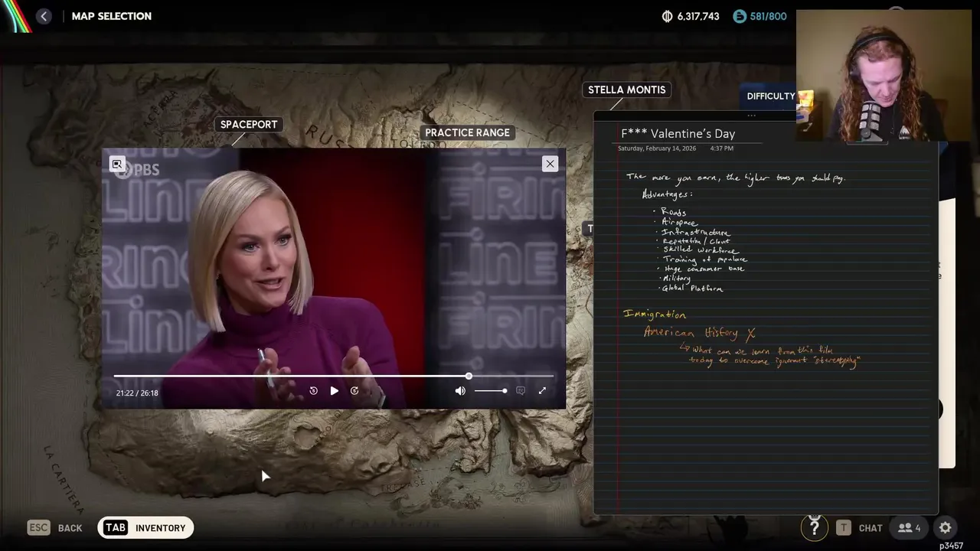
Task: Click the 6,317,743 currency amount
Action: tap(697, 16)
